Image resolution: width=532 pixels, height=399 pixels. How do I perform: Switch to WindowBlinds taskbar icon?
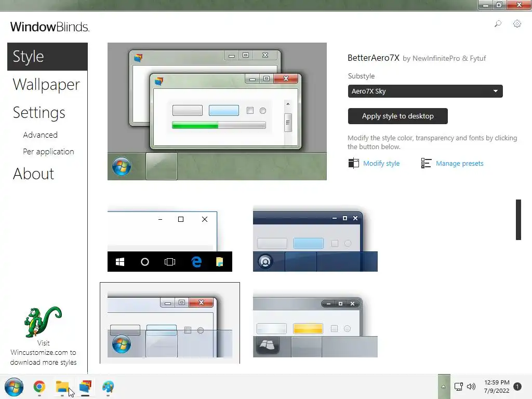(85, 387)
